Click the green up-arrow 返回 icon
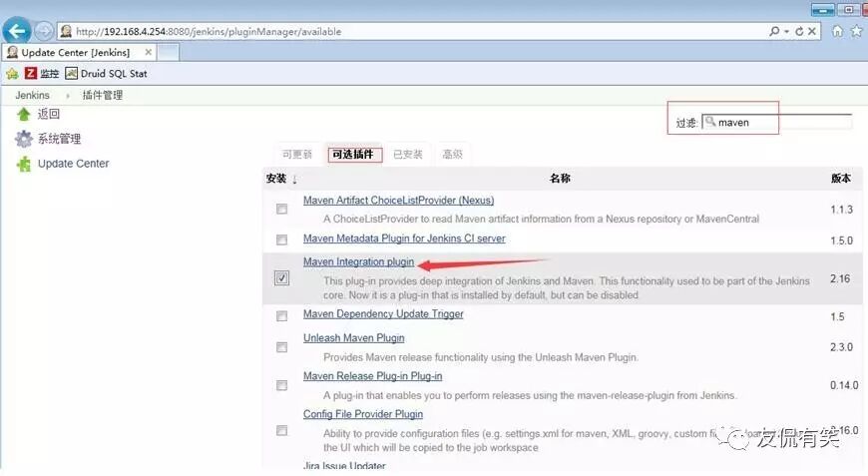The height and width of the screenshot is (476, 868). [x=23, y=114]
